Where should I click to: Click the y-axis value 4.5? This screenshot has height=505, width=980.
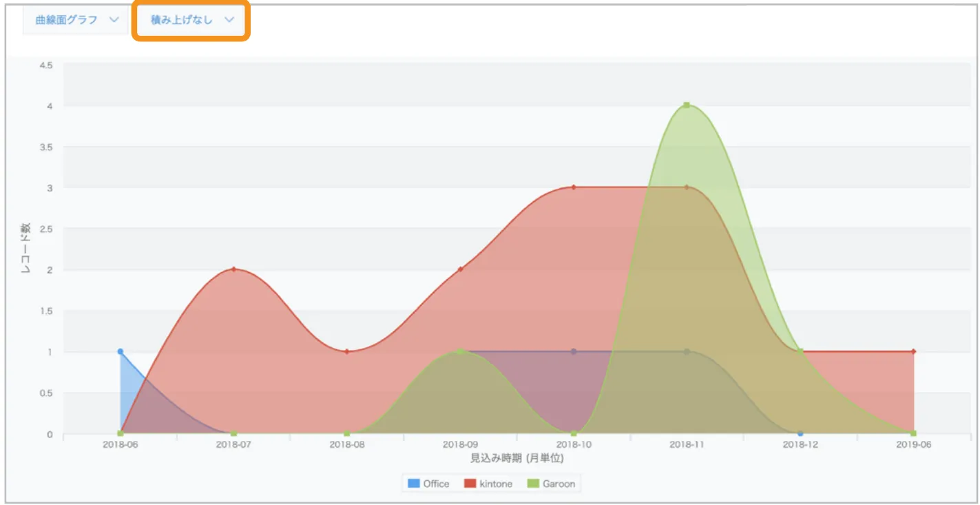coord(45,65)
